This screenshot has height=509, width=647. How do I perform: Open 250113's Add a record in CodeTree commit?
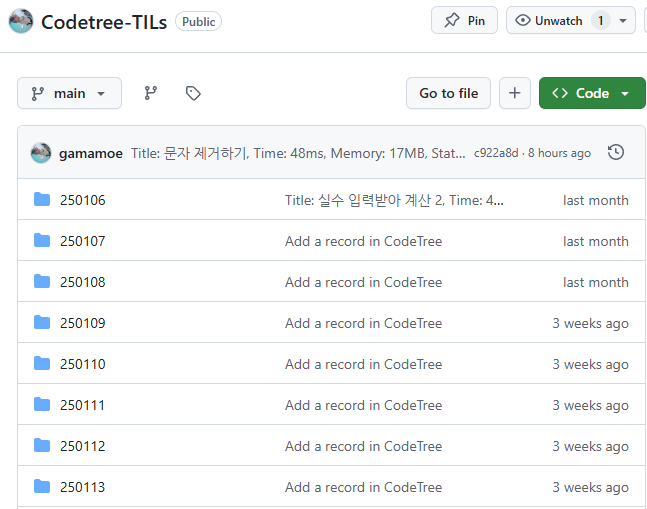coord(363,488)
